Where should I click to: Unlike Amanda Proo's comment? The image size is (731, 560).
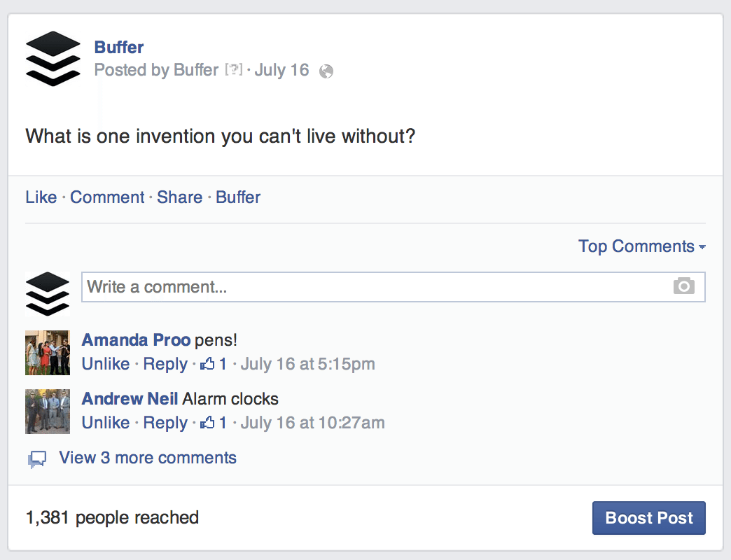[106, 364]
